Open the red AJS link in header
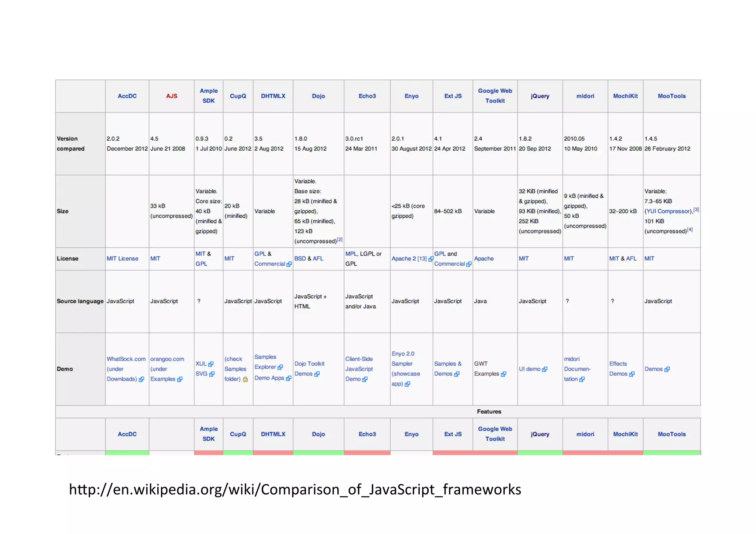Screen dimensions: 756x534 click(172, 96)
